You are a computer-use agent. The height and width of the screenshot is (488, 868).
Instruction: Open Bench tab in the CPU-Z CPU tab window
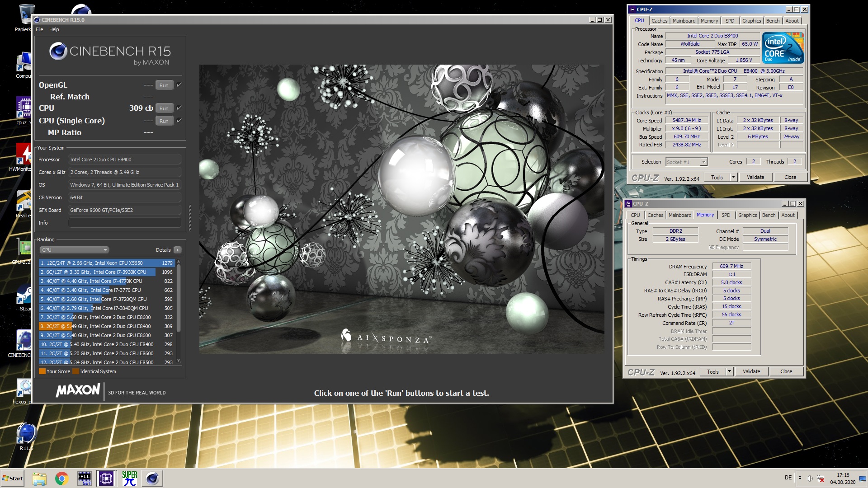tap(773, 21)
